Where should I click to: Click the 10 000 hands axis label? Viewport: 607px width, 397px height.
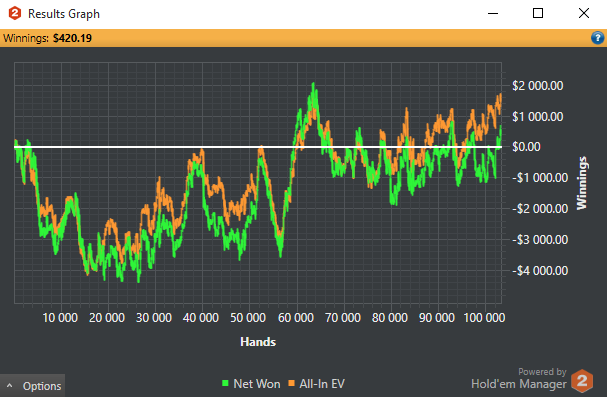[60, 318]
